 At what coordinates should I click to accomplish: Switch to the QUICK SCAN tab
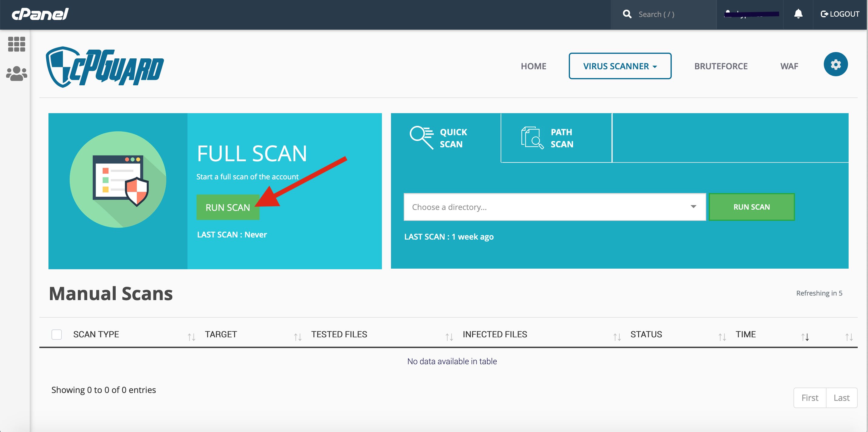coord(446,138)
